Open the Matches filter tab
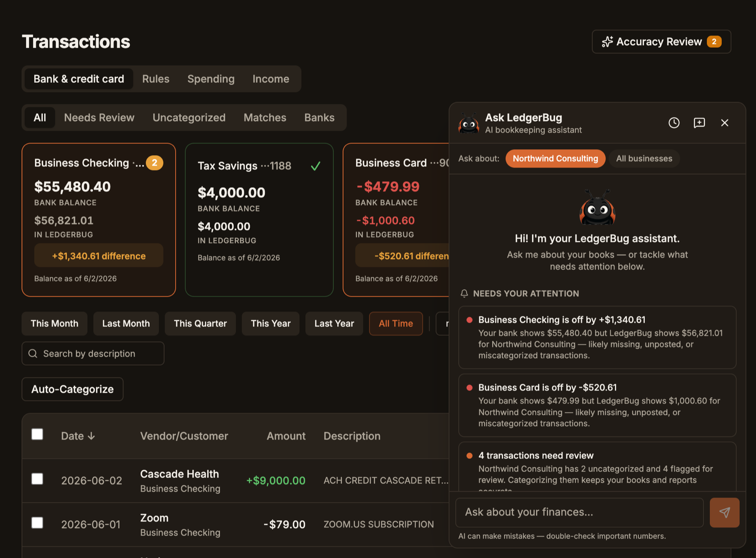756x558 pixels. (265, 118)
